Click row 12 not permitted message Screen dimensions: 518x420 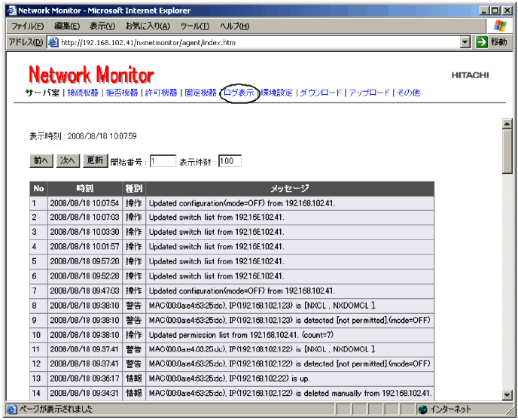289,364
